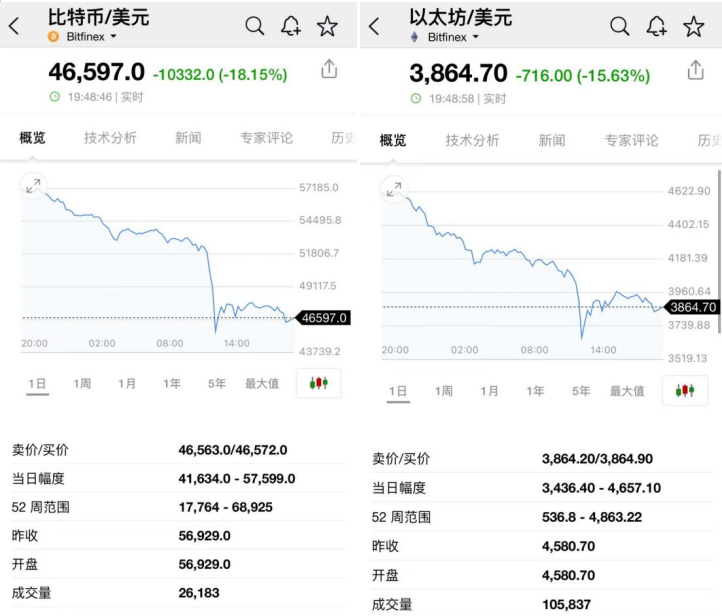Switch Bitcoin chart to candlestick view

pos(318,383)
